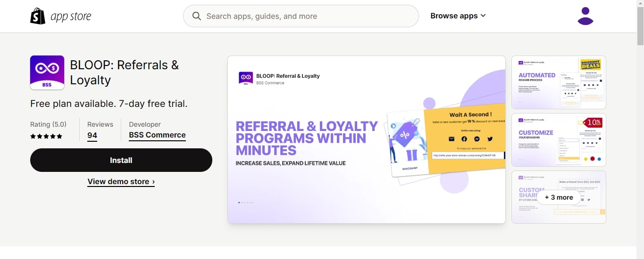Image resolution: width=644 pixels, height=259 pixels.
Task: Click the Messenger icon in main slide
Action: click(x=477, y=139)
